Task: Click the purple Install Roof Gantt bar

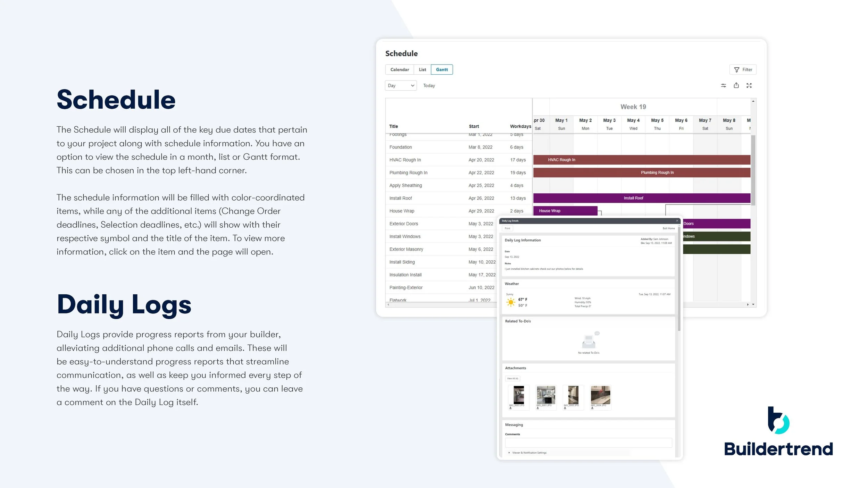Action: tap(633, 198)
